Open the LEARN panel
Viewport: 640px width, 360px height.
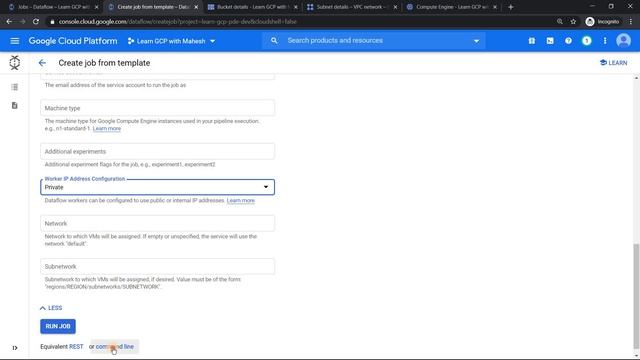coord(613,63)
